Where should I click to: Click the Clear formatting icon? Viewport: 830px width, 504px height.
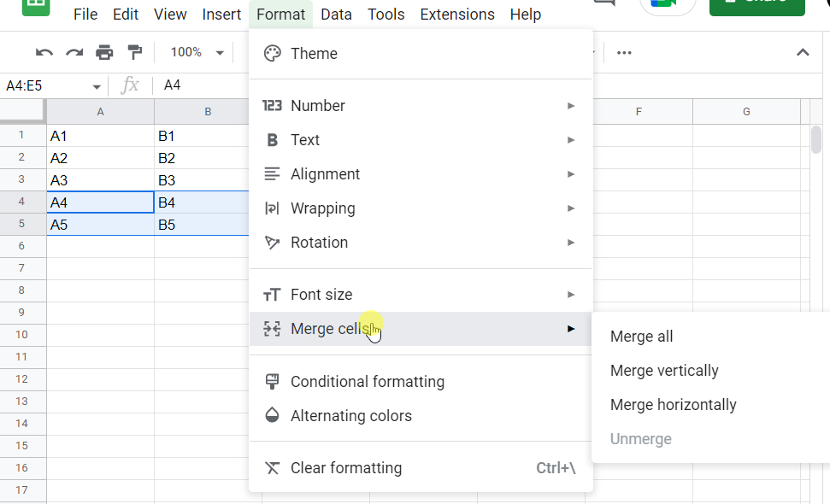coord(272,467)
